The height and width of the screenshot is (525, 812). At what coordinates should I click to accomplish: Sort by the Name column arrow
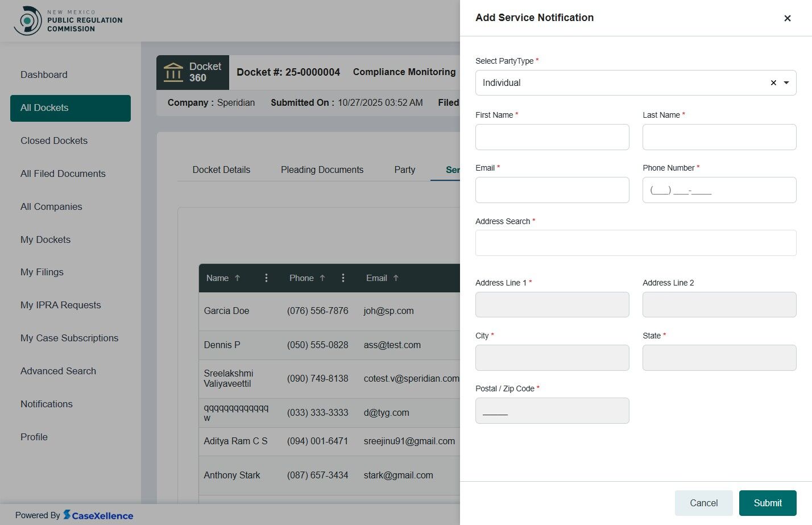(238, 278)
